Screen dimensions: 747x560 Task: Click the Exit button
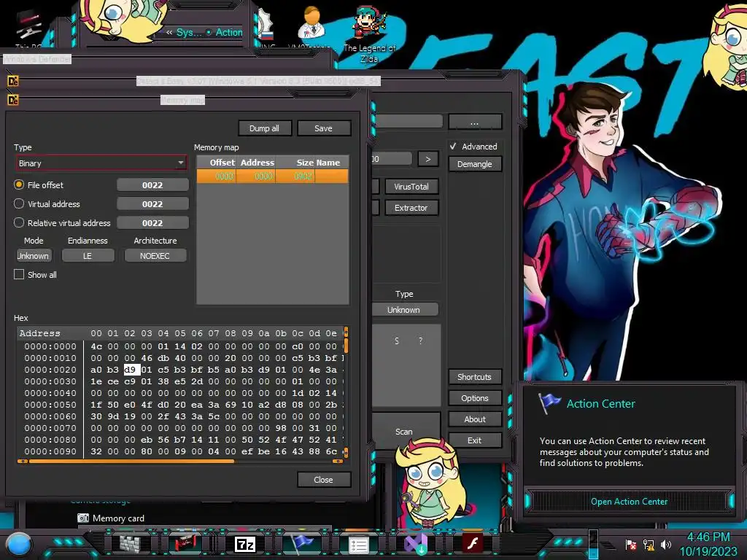(474, 440)
